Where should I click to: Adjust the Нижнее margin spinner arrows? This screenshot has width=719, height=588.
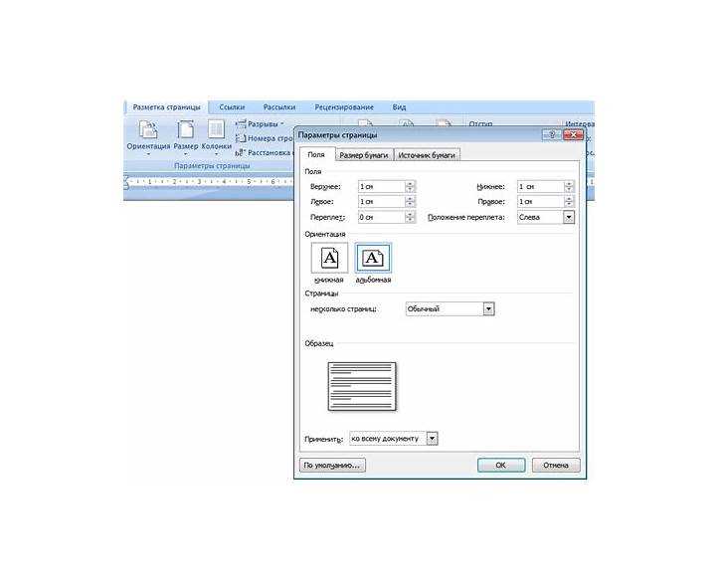pyautogui.click(x=569, y=187)
